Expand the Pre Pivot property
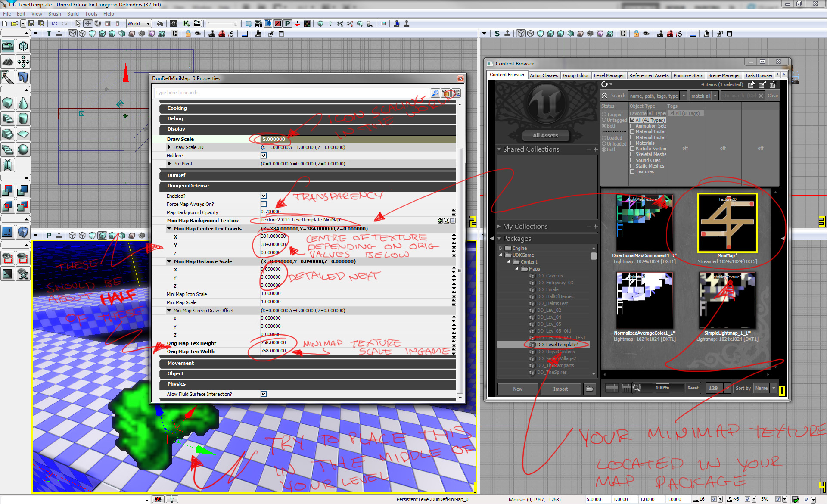 (x=170, y=164)
